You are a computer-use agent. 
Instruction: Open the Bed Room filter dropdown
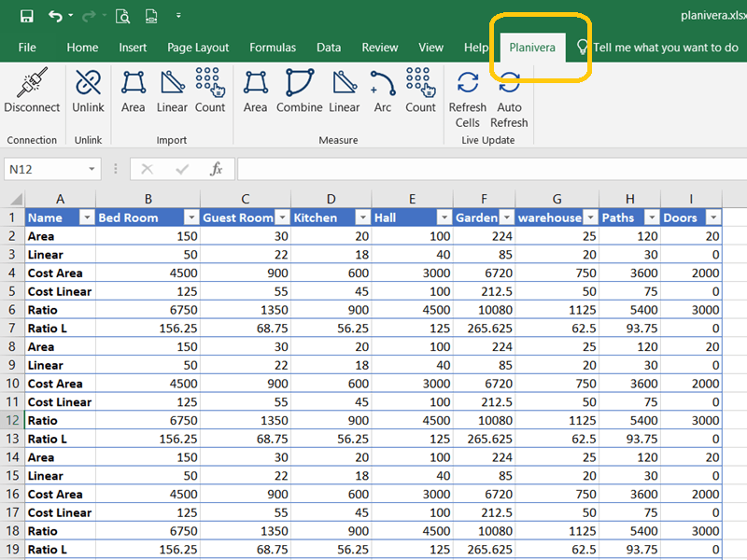point(191,217)
